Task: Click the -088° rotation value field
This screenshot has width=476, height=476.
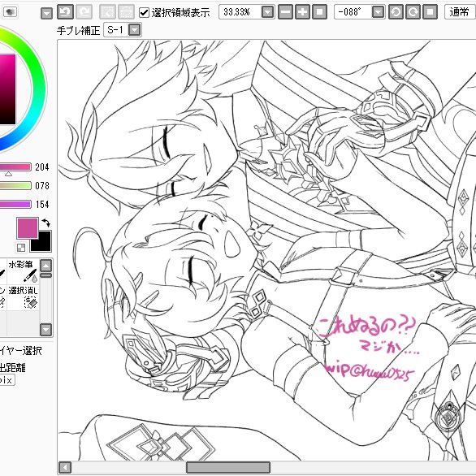Action: 353,12
